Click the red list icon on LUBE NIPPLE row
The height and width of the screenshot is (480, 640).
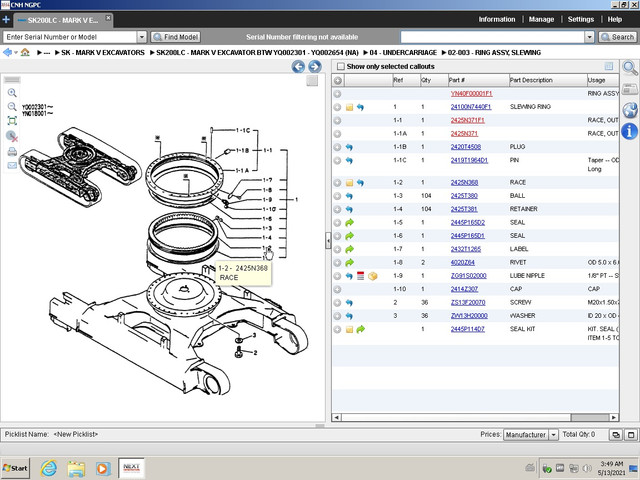click(x=360, y=276)
